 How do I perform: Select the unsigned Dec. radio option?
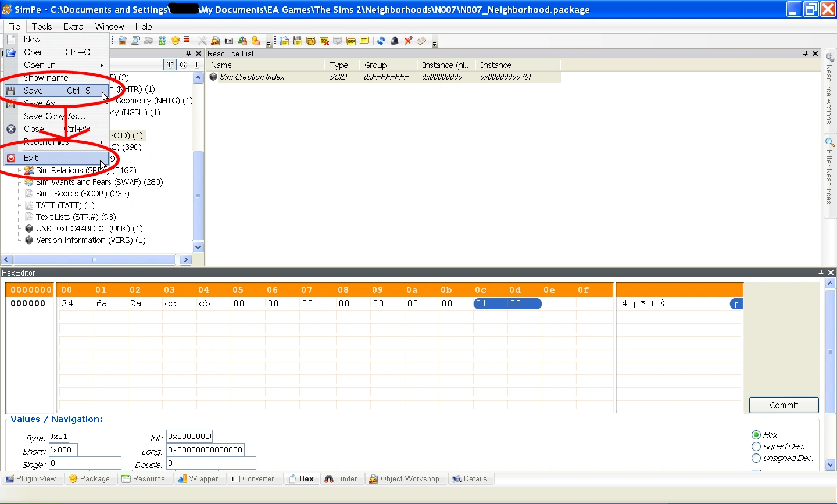tap(756, 458)
